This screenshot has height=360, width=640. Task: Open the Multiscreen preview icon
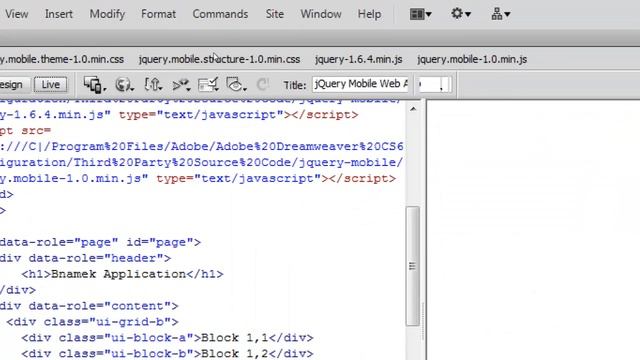[94, 84]
